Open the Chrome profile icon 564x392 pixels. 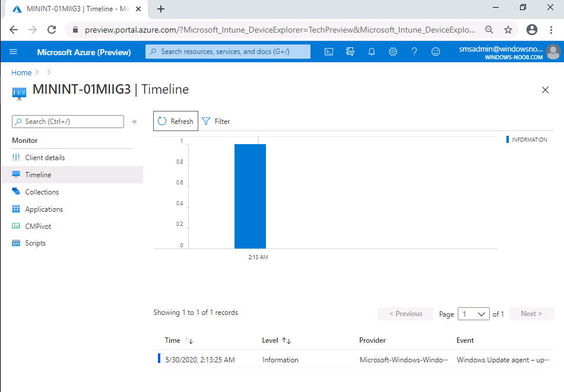pos(531,30)
